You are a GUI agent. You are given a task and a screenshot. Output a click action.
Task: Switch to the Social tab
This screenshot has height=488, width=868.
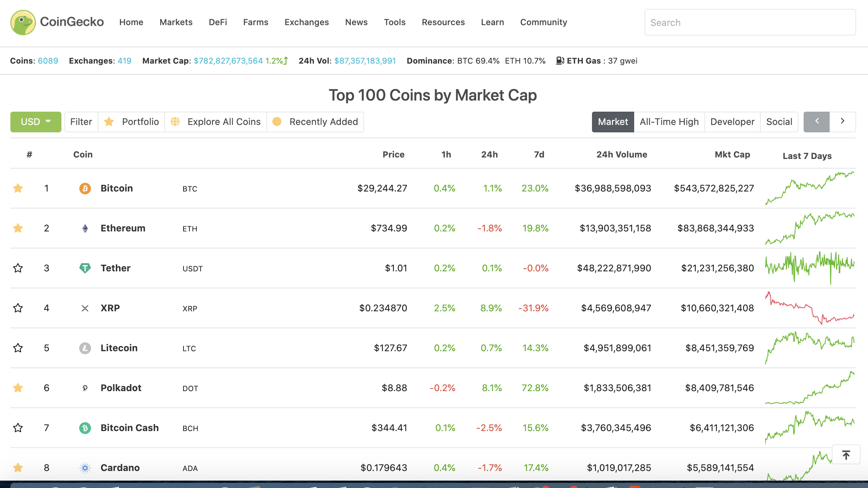point(779,122)
